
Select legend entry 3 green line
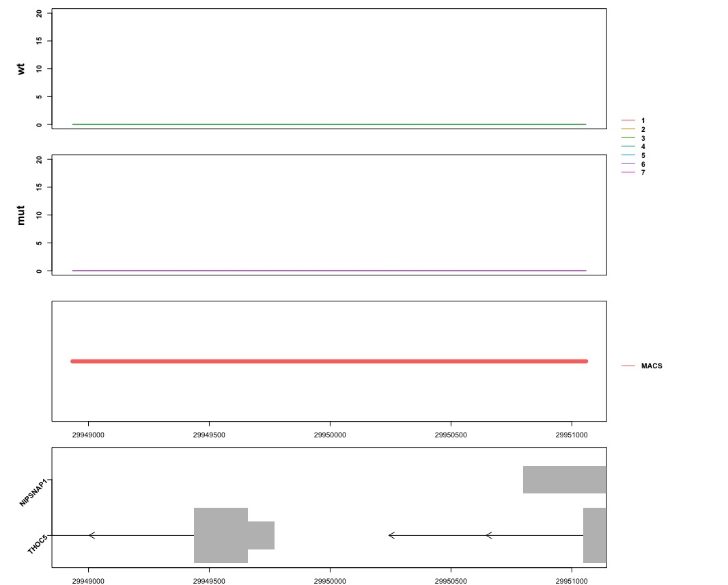click(630, 137)
